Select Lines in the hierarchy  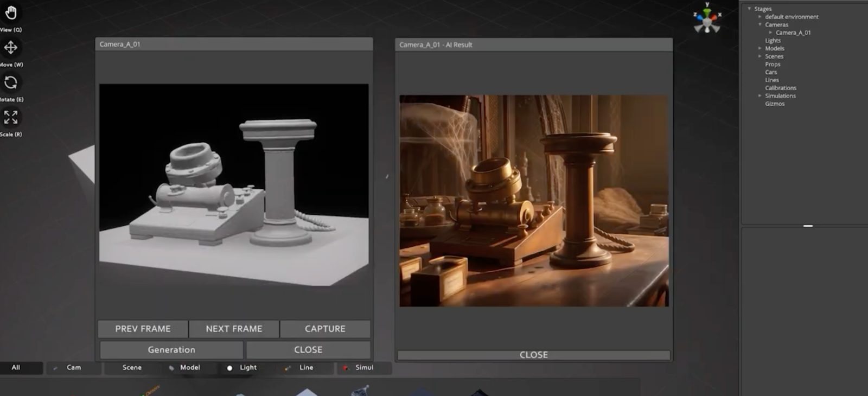pyautogui.click(x=772, y=80)
